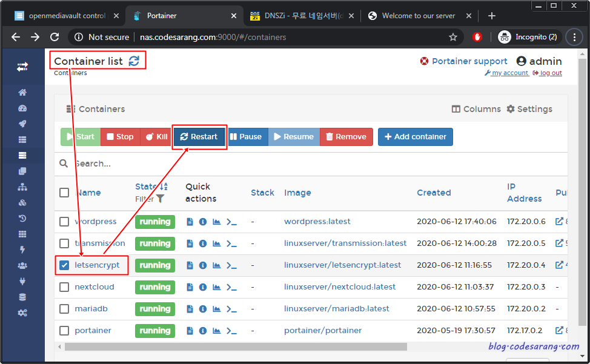Toggle the Portainer sidebar collapse icon
590x364 pixels.
pyautogui.click(x=22, y=67)
